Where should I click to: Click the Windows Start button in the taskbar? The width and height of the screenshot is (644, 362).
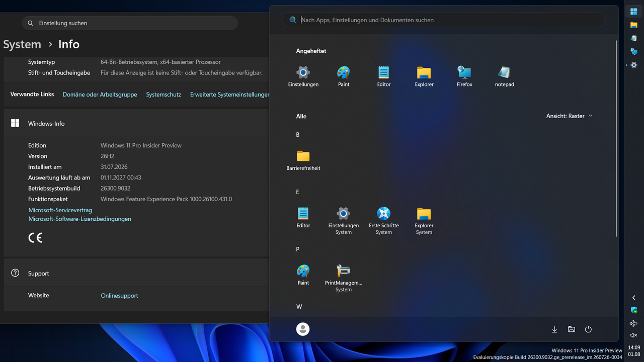pyautogui.click(x=634, y=12)
